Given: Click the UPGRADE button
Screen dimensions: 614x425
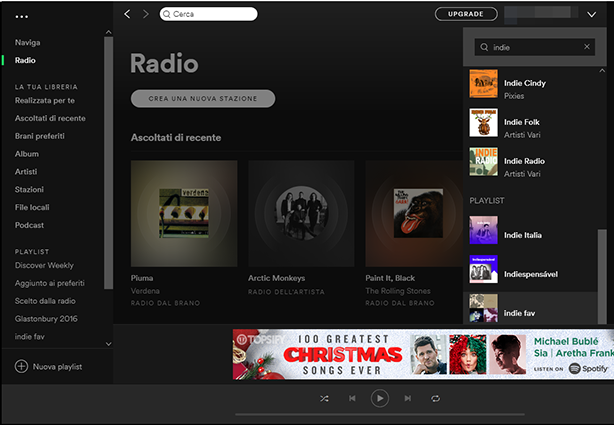Looking at the screenshot, I should [466, 14].
